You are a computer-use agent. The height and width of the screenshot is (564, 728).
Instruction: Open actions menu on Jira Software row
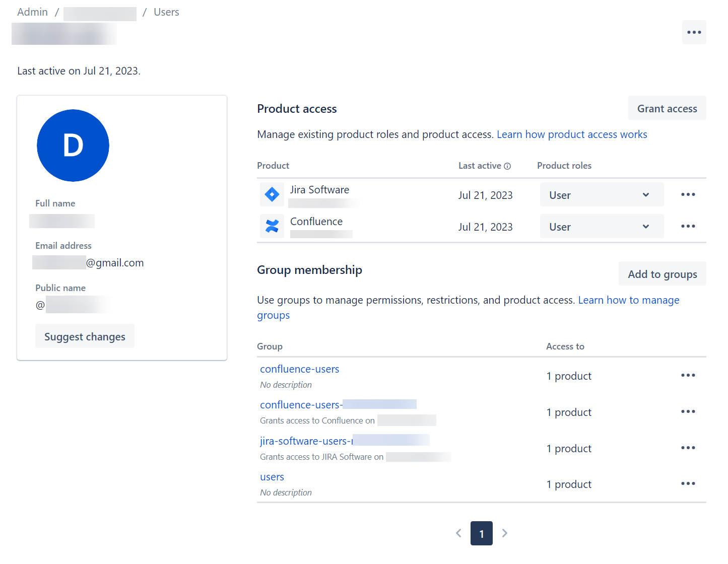pyautogui.click(x=688, y=194)
